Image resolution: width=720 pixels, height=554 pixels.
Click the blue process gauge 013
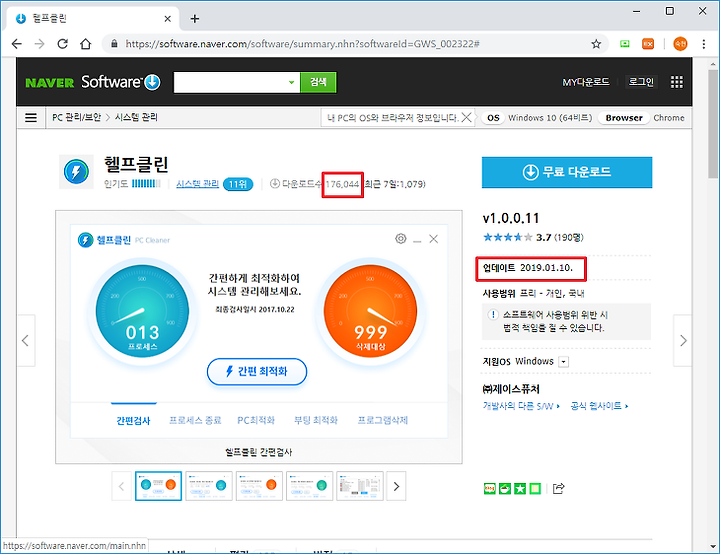142,311
